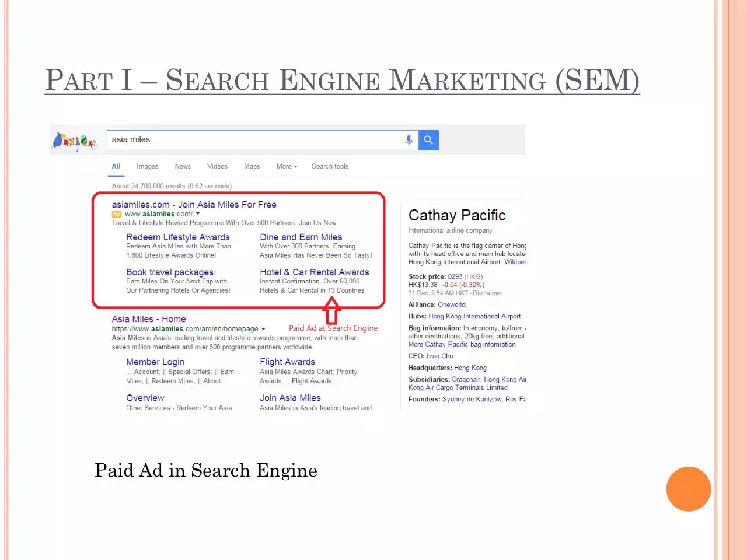Open the Google doodle logo
Viewport: 747px width, 560px height.
coord(74,141)
